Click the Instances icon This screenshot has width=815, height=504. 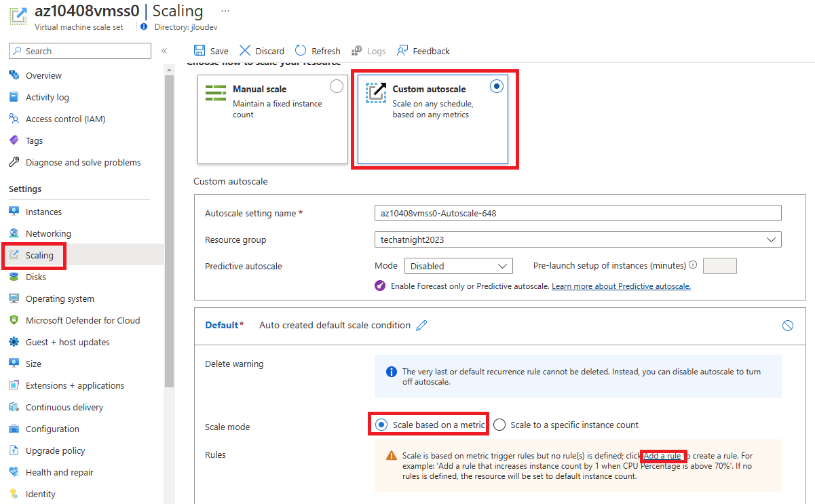click(x=14, y=212)
